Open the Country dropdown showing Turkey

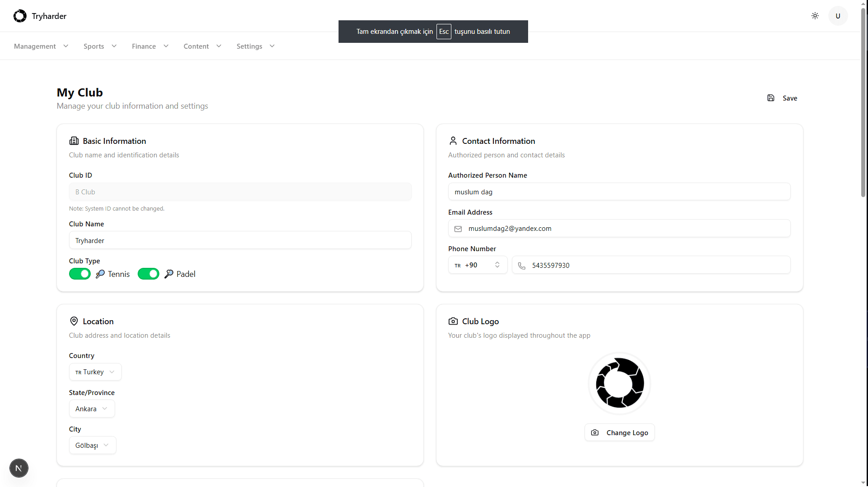(95, 372)
